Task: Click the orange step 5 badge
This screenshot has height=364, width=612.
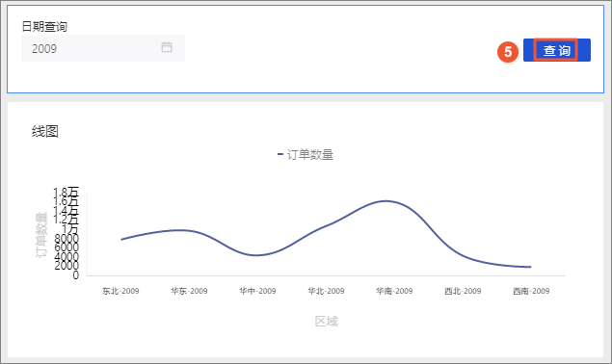Action: point(507,51)
